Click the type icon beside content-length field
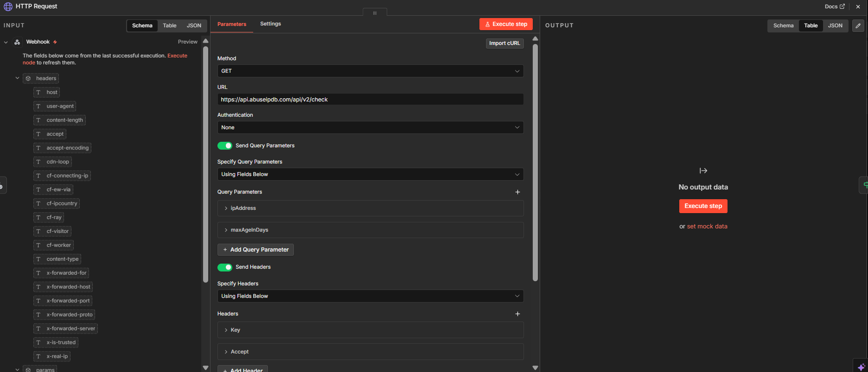 coord(38,120)
